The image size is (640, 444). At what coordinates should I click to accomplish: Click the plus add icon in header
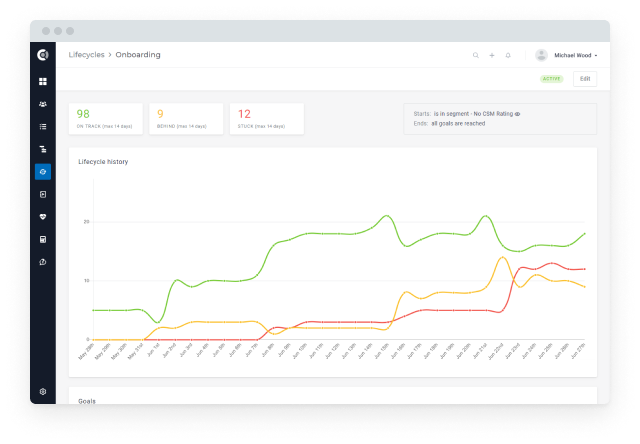tap(492, 55)
